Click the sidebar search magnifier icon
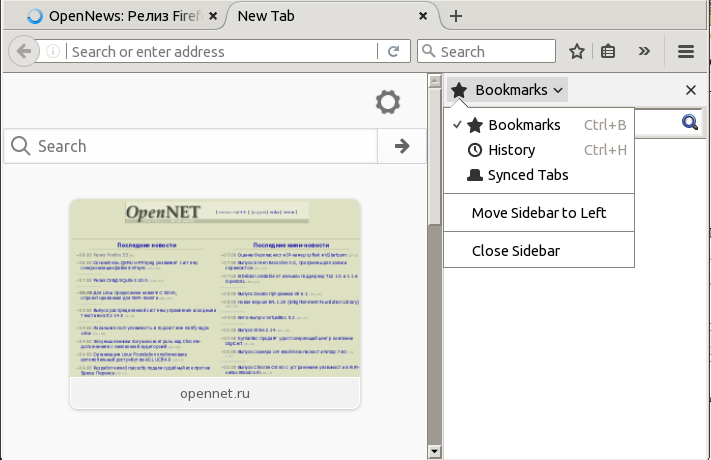 tap(690, 122)
